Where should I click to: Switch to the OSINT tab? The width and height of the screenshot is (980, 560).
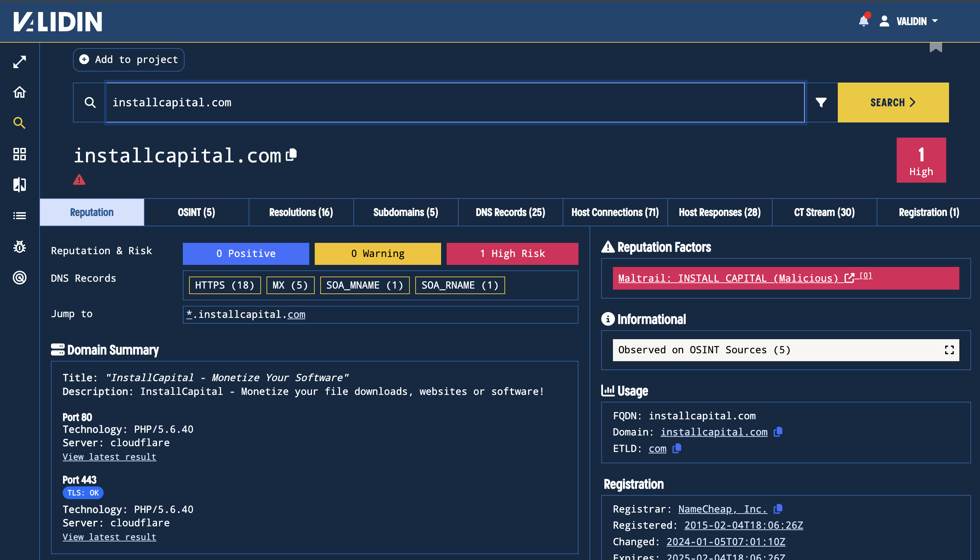pos(195,212)
